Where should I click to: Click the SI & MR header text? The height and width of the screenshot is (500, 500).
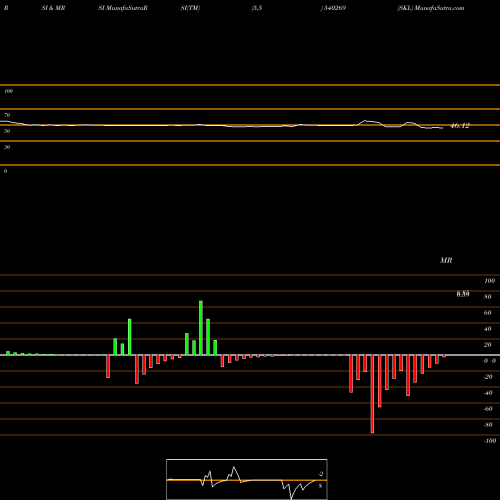click(53, 8)
